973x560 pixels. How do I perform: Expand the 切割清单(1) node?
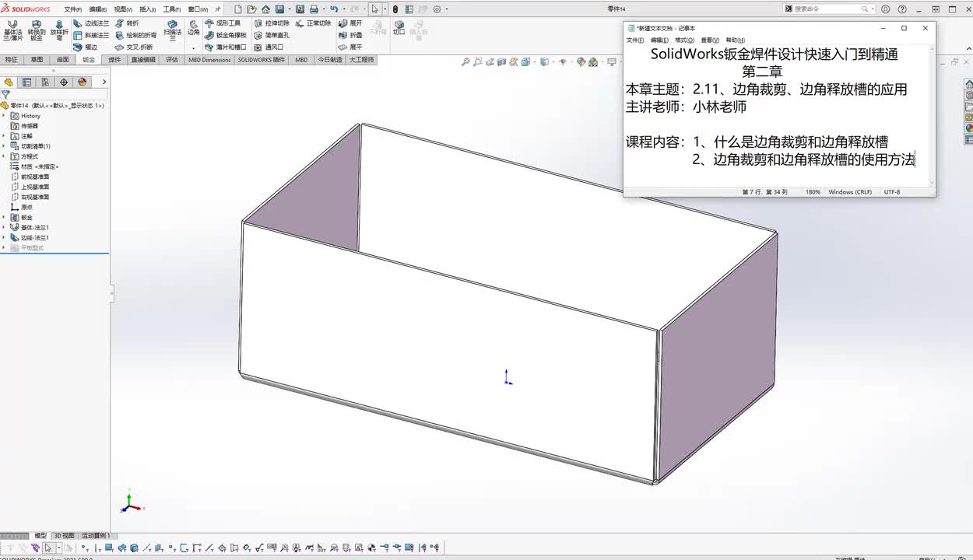(4, 146)
